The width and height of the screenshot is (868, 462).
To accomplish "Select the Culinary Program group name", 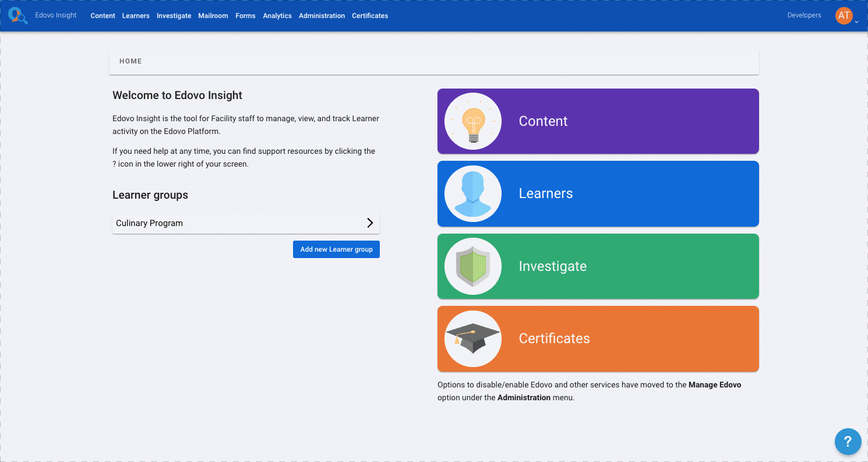I will click(x=149, y=223).
